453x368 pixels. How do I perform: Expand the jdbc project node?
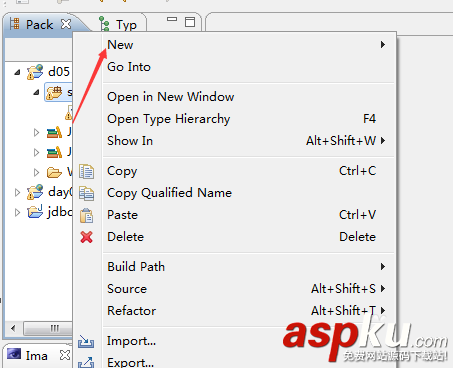point(17,212)
